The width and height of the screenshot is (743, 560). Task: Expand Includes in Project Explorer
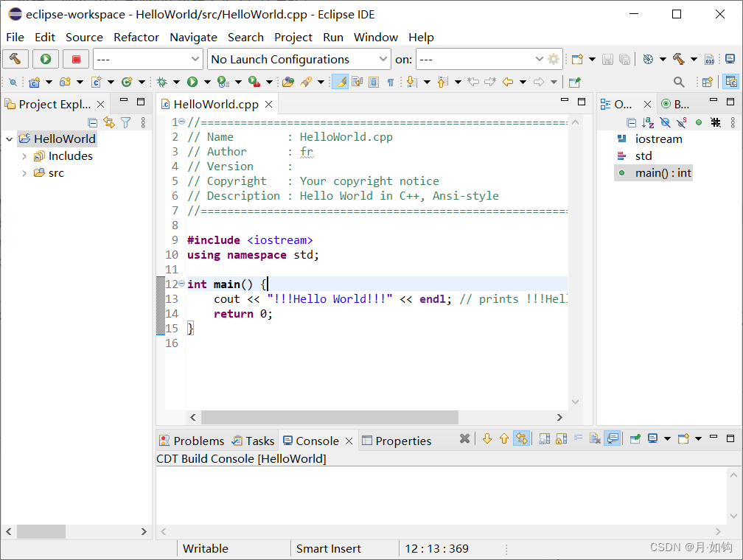[x=25, y=155]
